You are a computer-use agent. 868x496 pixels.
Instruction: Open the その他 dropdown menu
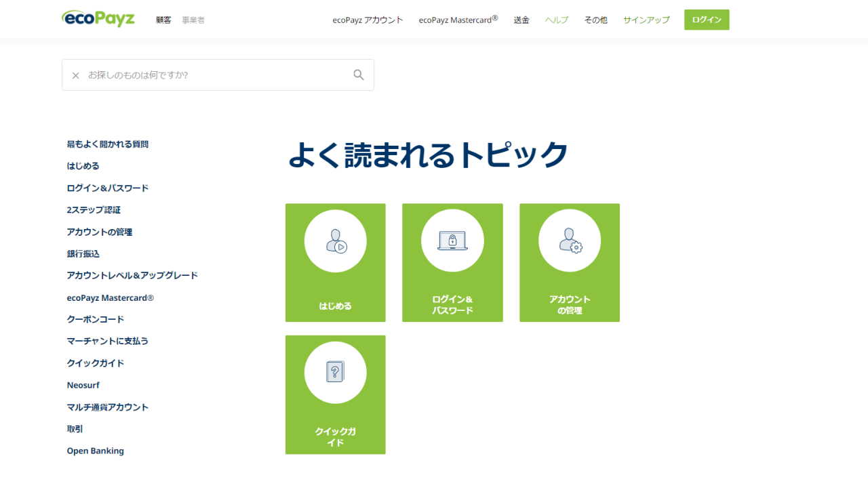point(595,20)
